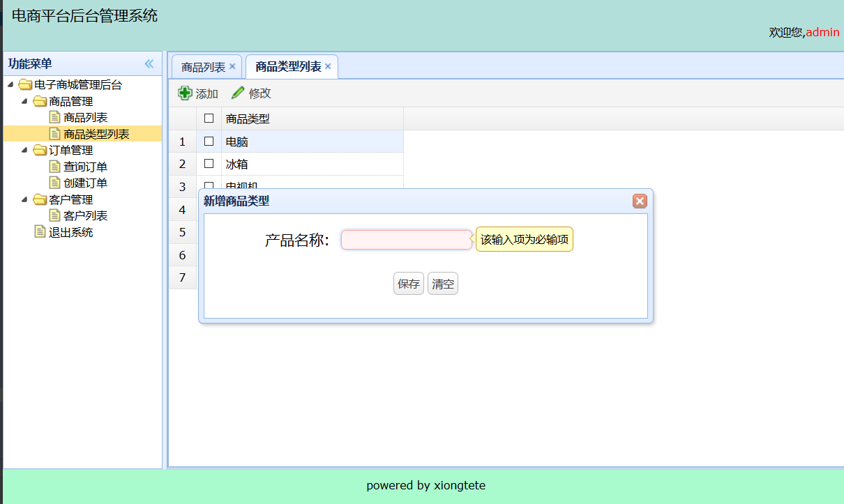Open 查询订单 in the menu tree

(85, 167)
